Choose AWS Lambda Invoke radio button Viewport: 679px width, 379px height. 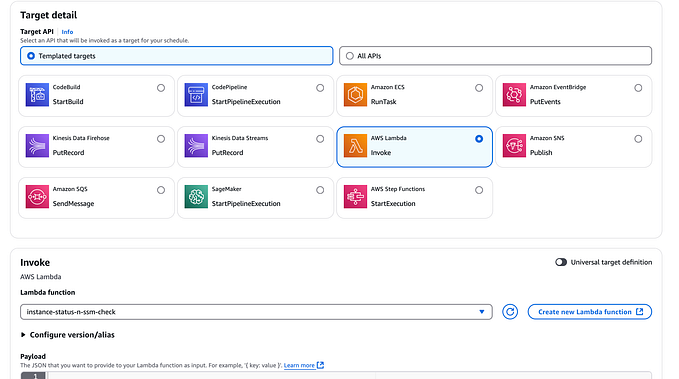click(x=479, y=139)
